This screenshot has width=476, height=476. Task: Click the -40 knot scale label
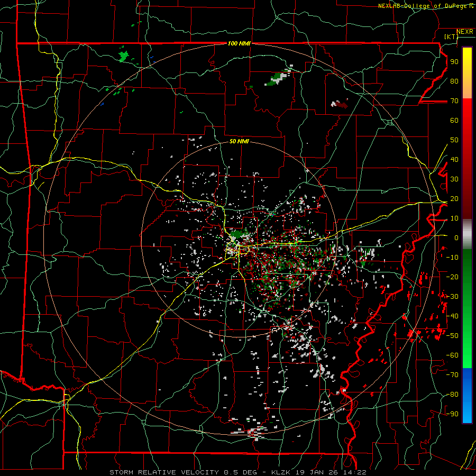point(452,316)
